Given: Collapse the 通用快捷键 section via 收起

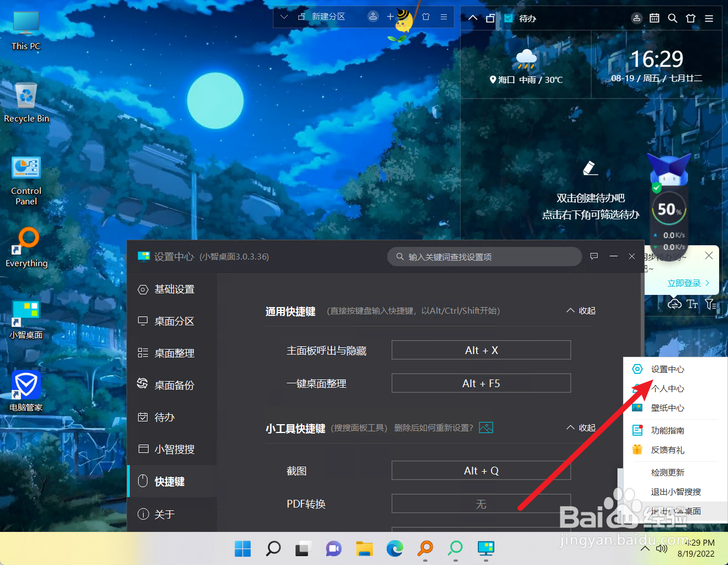Looking at the screenshot, I should click(581, 311).
